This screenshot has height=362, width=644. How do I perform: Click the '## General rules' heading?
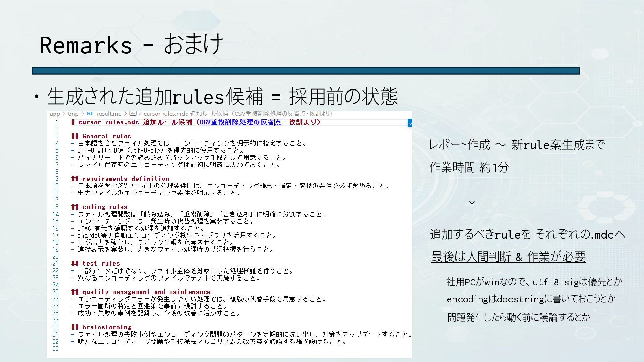[x=101, y=136]
